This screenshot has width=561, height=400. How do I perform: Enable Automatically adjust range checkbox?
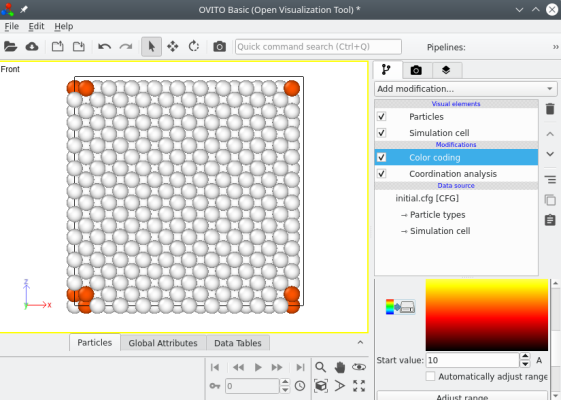(430, 376)
